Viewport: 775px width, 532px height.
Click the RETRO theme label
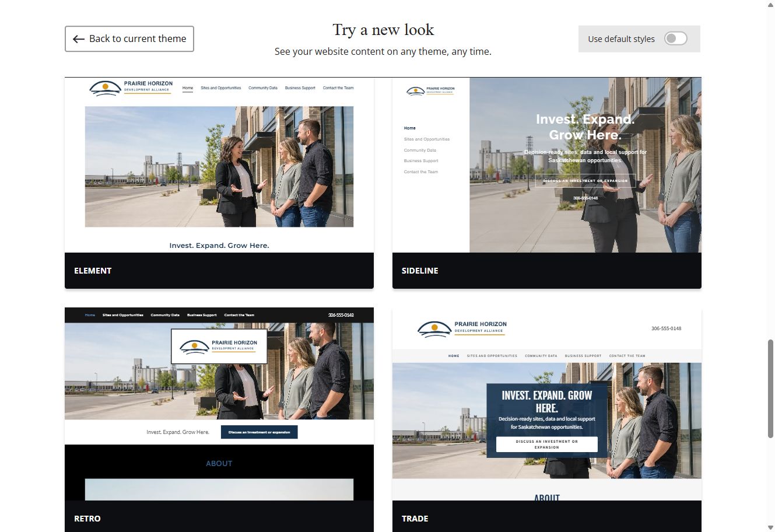(x=87, y=519)
